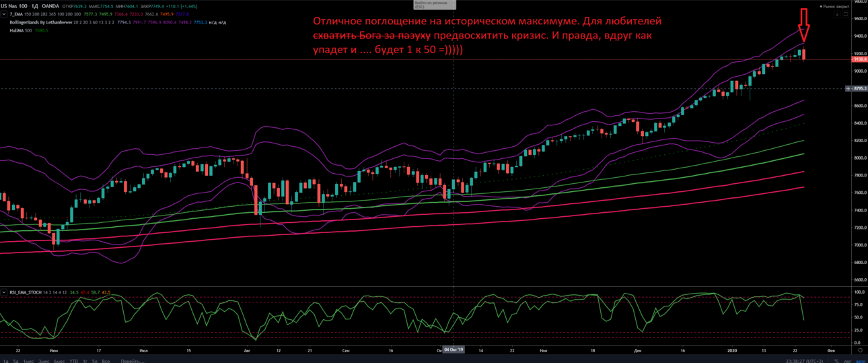Image resolution: width=868 pixels, height=363 pixels.
Task: Set time range to 1г
Action: click(x=85, y=360)
